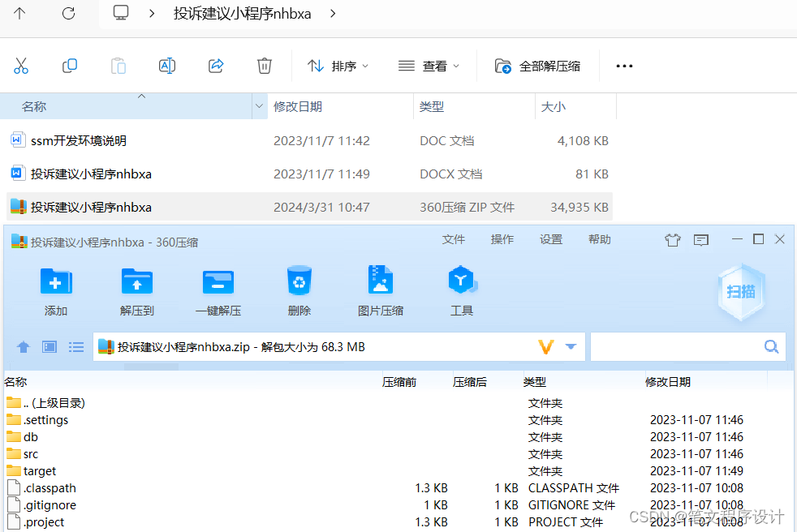This screenshot has width=797, height=532.
Task: Click the blue up-level arrow in 360压缩
Action: [24, 347]
